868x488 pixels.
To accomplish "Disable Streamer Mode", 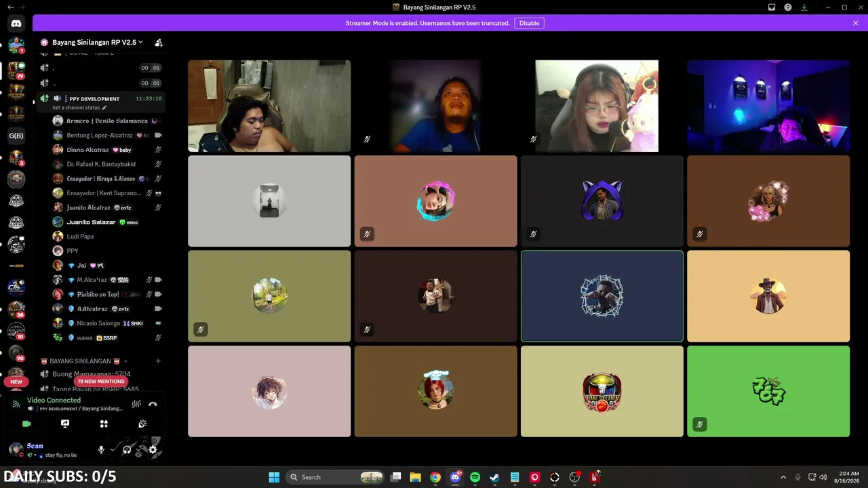I will coord(529,23).
